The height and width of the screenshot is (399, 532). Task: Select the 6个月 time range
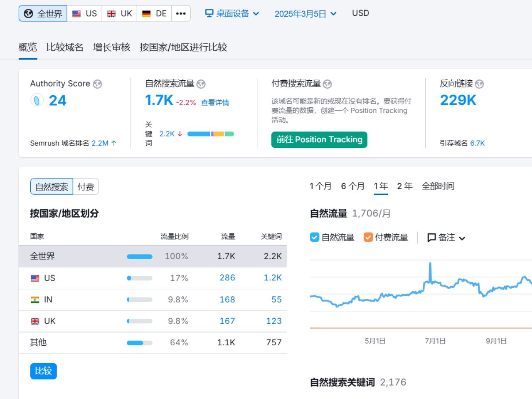[353, 186]
